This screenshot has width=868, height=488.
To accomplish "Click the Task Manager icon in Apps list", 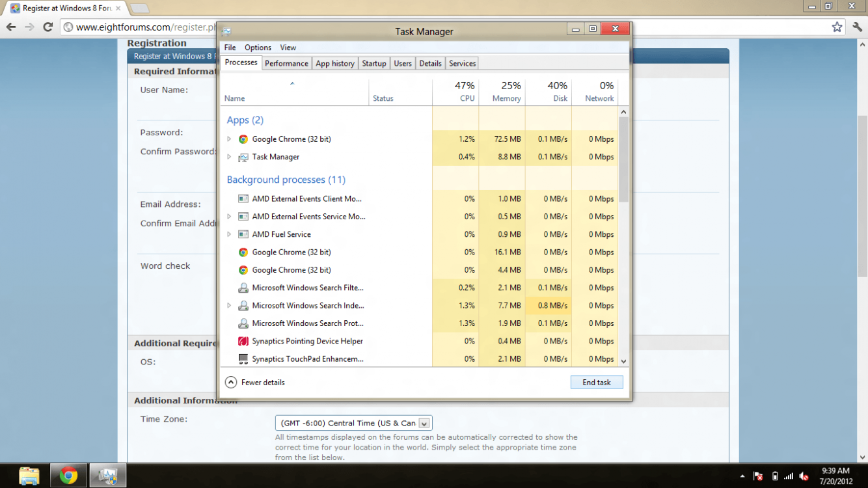I will pos(243,157).
